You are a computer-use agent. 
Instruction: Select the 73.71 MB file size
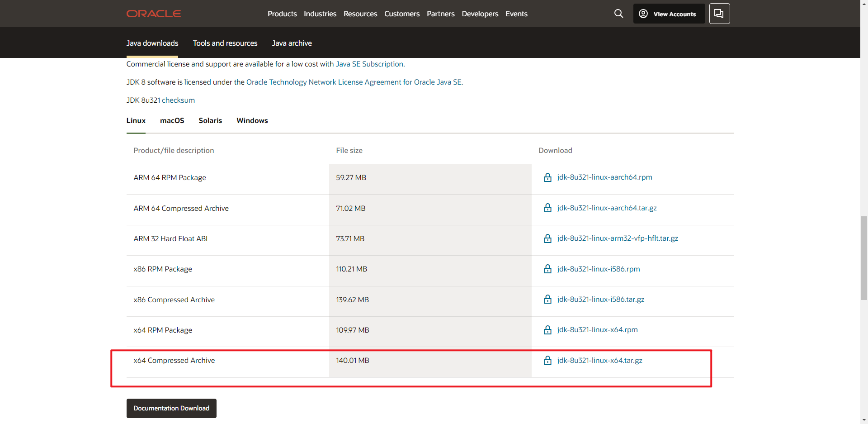pos(350,238)
